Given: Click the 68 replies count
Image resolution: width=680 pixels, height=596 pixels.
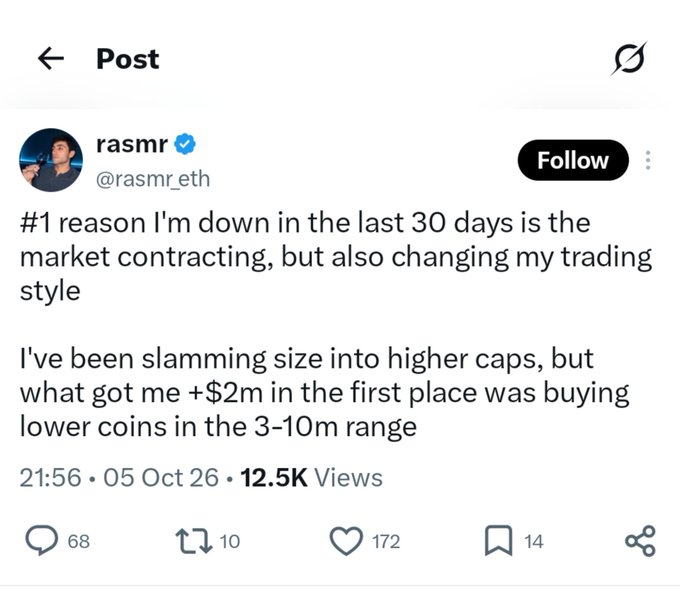Looking at the screenshot, I should pos(79,541).
